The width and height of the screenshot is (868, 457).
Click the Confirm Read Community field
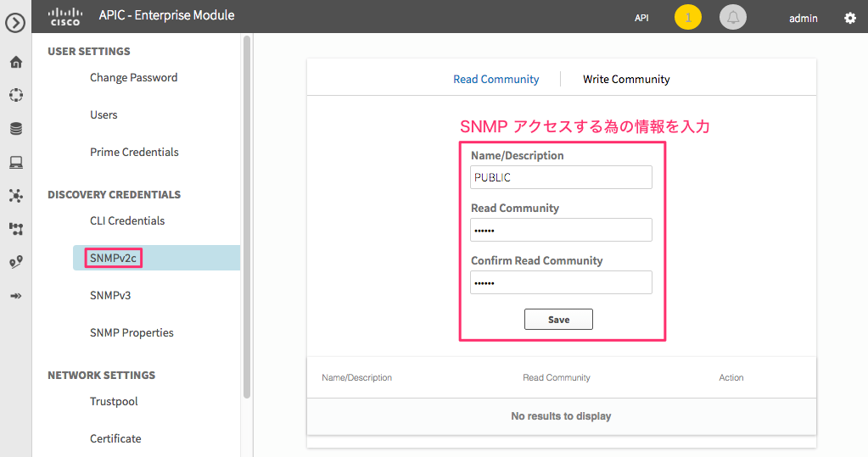click(x=561, y=282)
